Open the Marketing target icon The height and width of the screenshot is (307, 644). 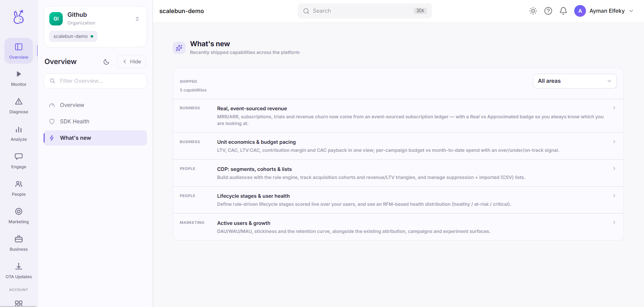(x=19, y=211)
